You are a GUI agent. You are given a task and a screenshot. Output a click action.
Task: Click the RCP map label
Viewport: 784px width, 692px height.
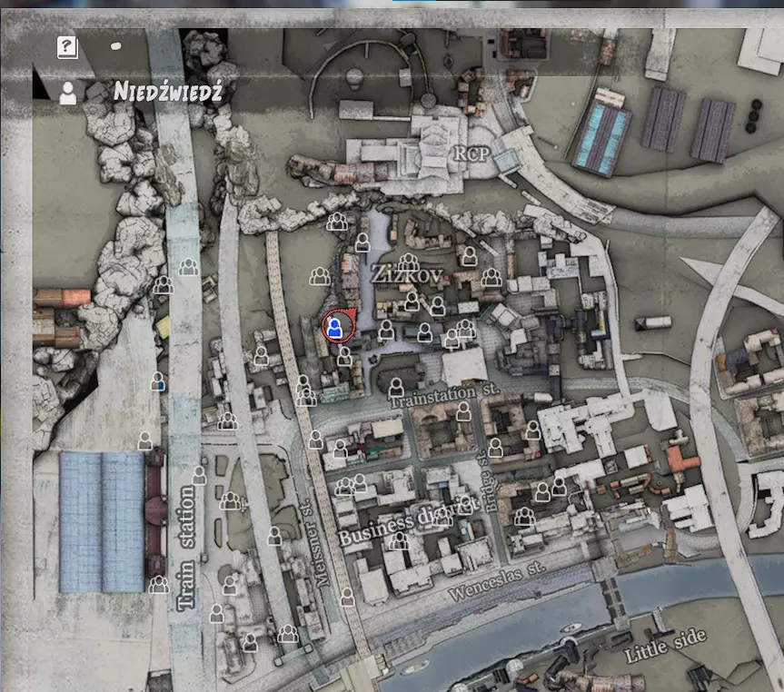471,153
